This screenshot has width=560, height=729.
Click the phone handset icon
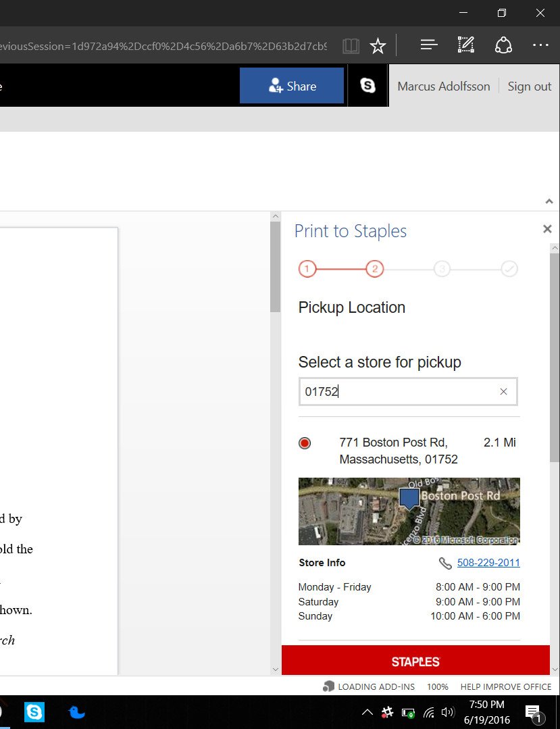pyautogui.click(x=445, y=563)
